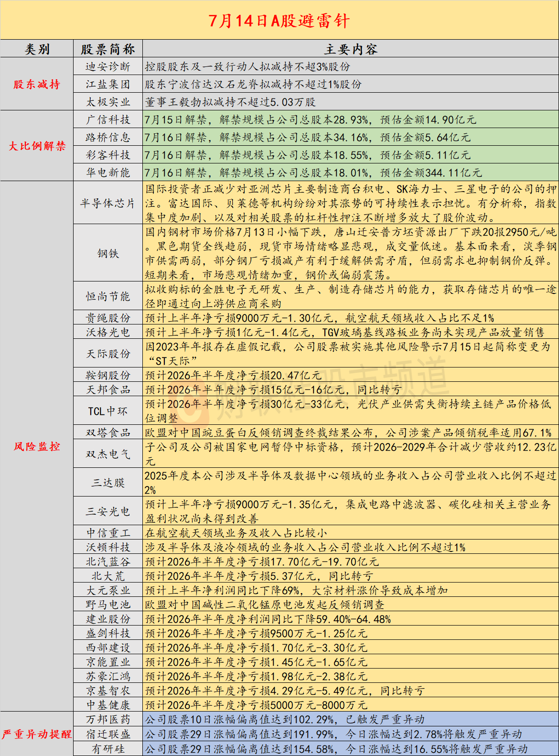559x756 pixels.
Task: Click stock name '广信科技'
Action: tap(108, 119)
